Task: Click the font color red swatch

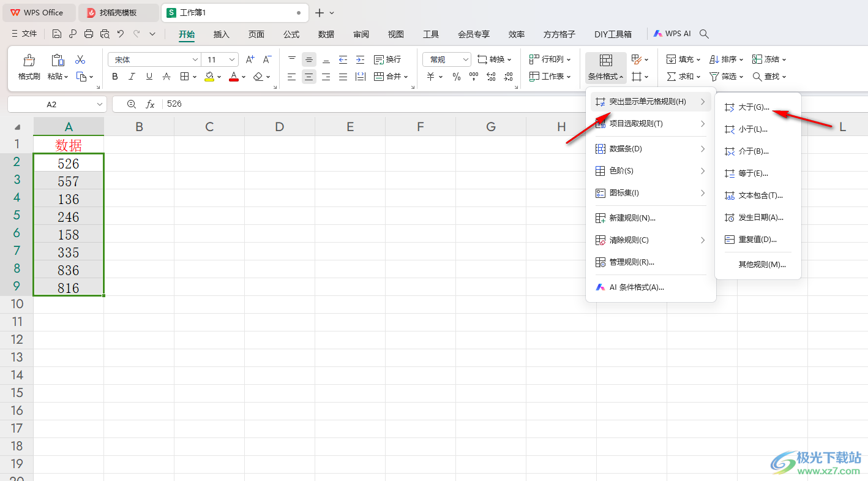Action: (233, 77)
